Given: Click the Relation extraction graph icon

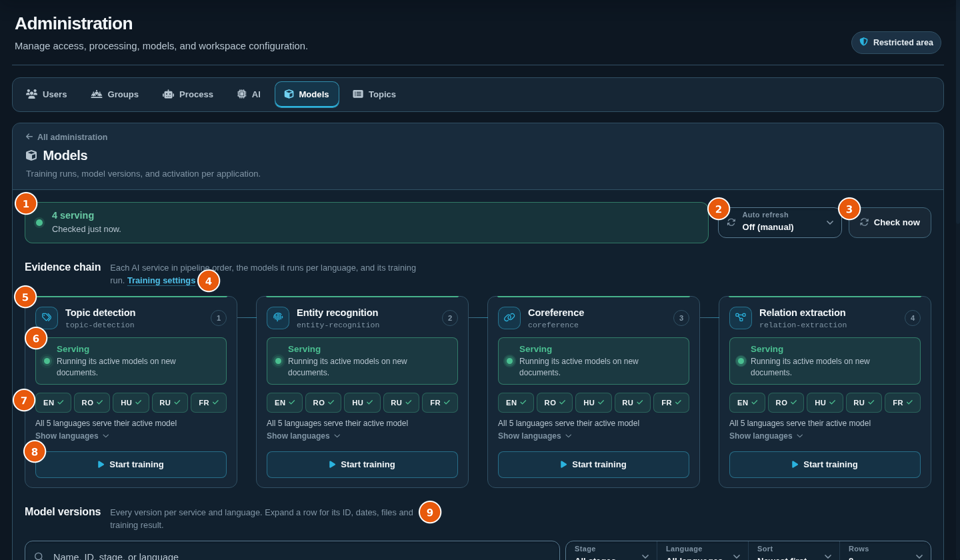Looking at the screenshot, I should click(741, 318).
